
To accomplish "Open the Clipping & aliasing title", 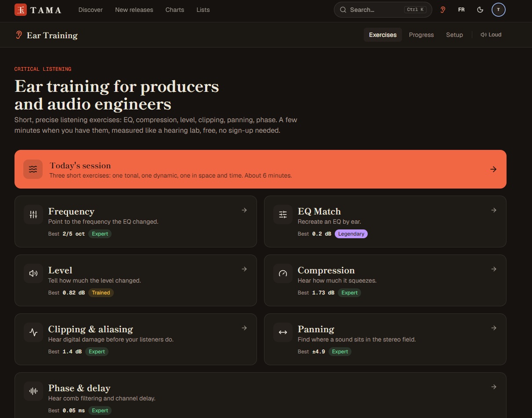I will click(90, 329).
